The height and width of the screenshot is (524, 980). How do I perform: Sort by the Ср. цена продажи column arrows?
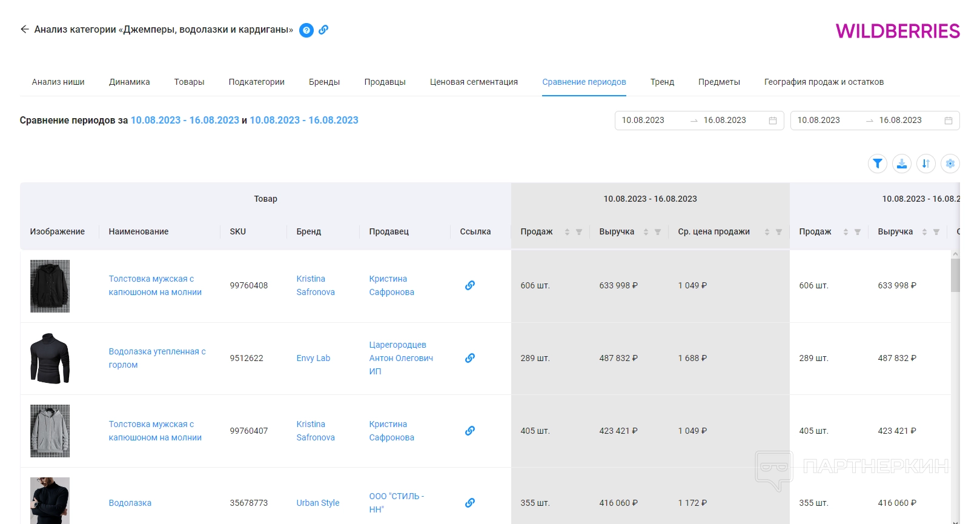point(767,232)
